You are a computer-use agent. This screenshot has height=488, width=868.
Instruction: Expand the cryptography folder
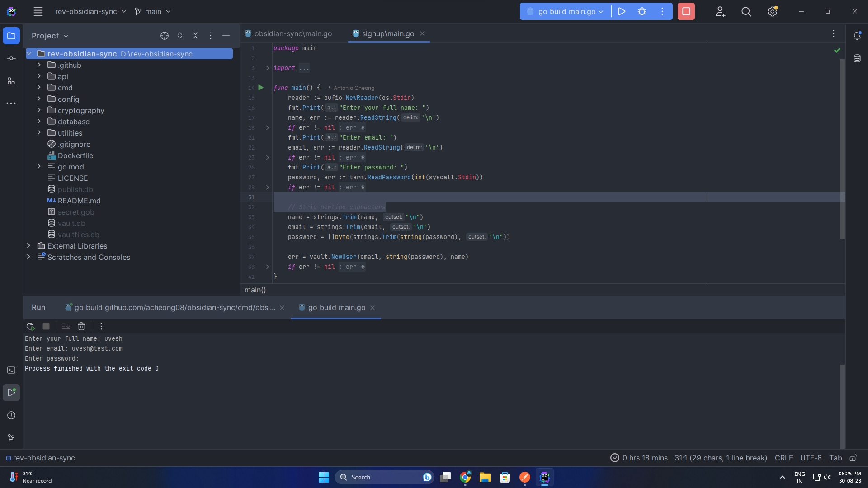(x=39, y=110)
